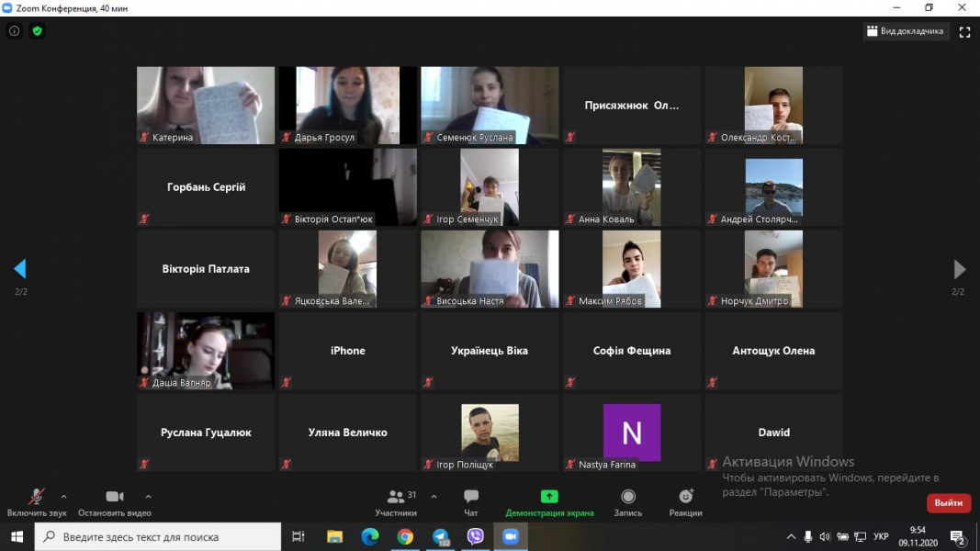The width and height of the screenshot is (980, 551).
Task: Unmute microphone with Включить звук
Action: pos(37,497)
